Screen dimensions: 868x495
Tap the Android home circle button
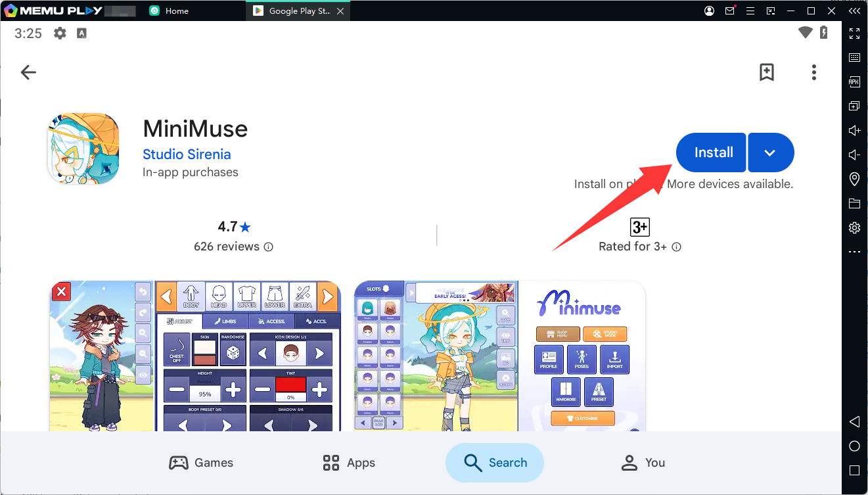tap(854, 446)
